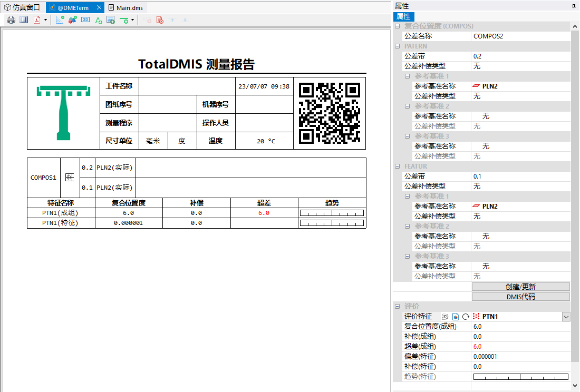Edit the PATERN 公差带 value 0.2
Image resolution: width=580 pixels, height=392 pixels.
(520, 56)
